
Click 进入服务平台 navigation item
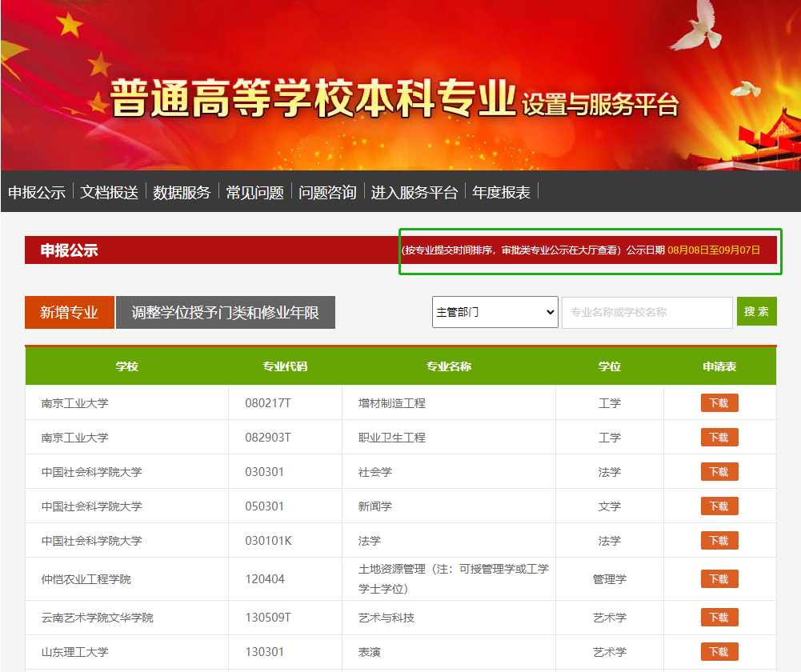(415, 192)
